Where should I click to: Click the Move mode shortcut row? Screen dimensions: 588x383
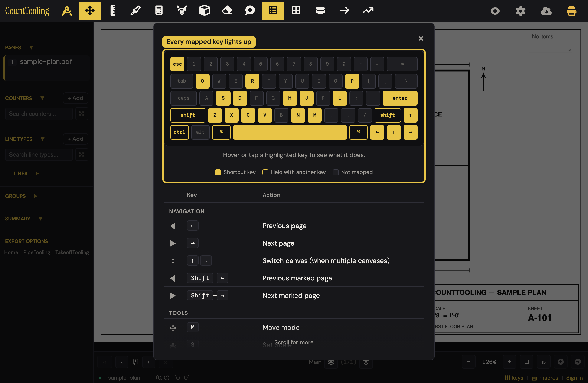294,327
